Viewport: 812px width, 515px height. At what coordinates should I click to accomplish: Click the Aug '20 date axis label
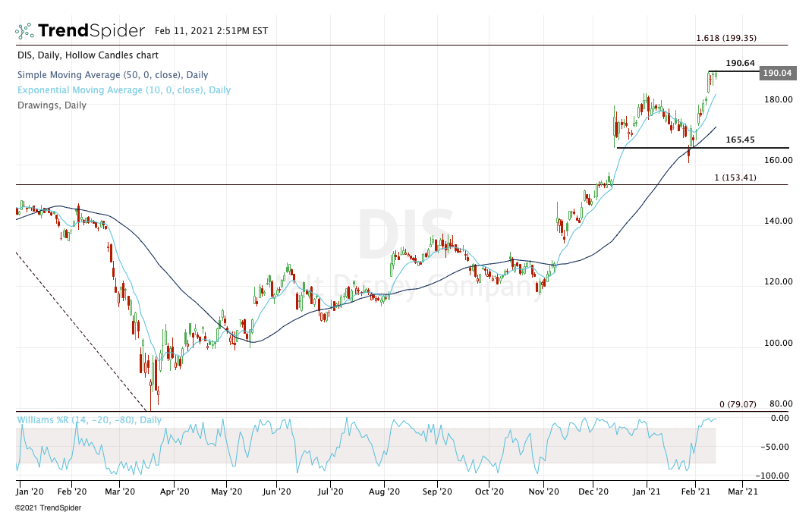[x=384, y=491]
